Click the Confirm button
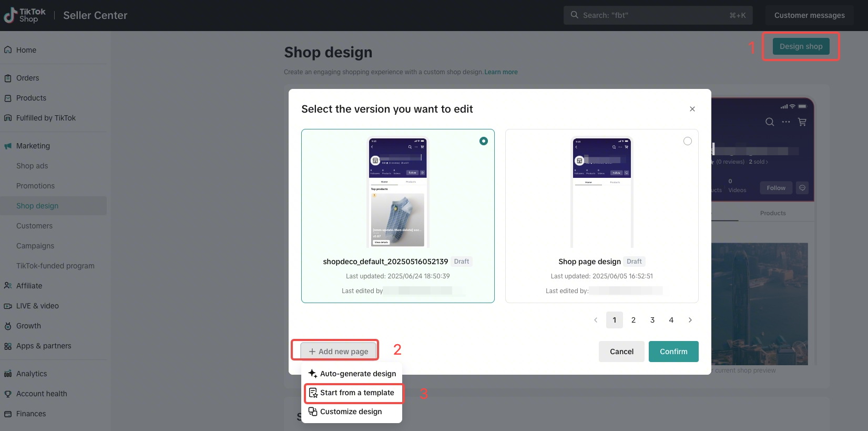Image resolution: width=868 pixels, height=431 pixels. pos(673,352)
